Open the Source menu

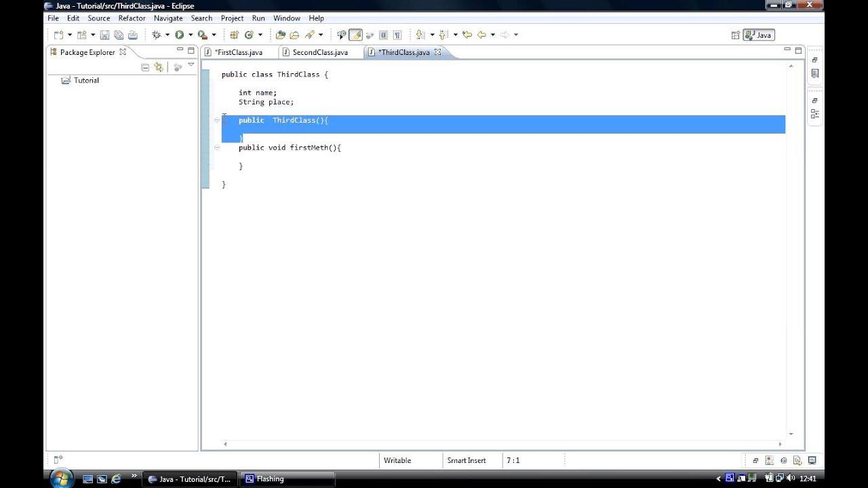click(x=99, y=18)
